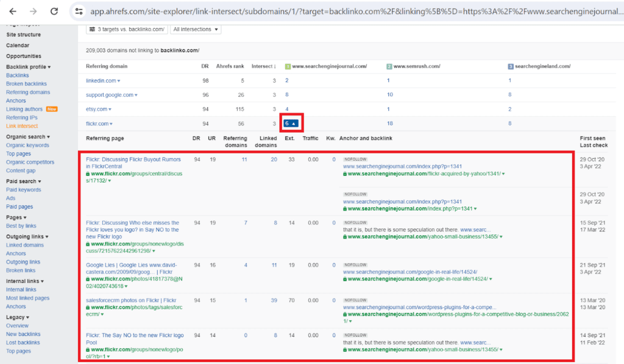Image resolution: width=624 pixels, height=364 pixels.
Task: Go to Backlinks report in sidebar
Action: click(18, 75)
